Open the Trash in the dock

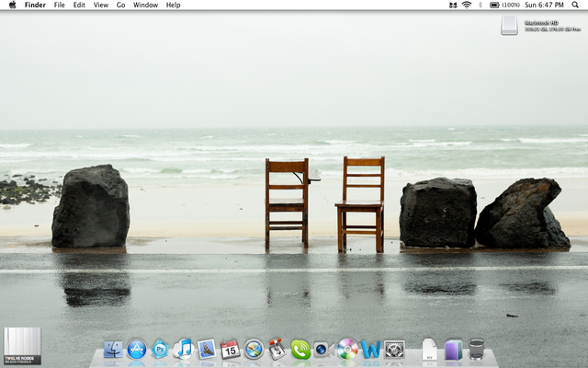[x=476, y=350]
